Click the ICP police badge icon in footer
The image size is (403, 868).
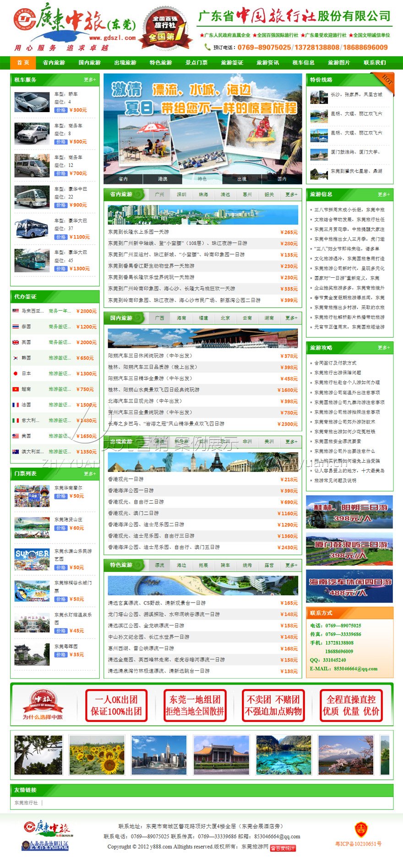(361, 830)
